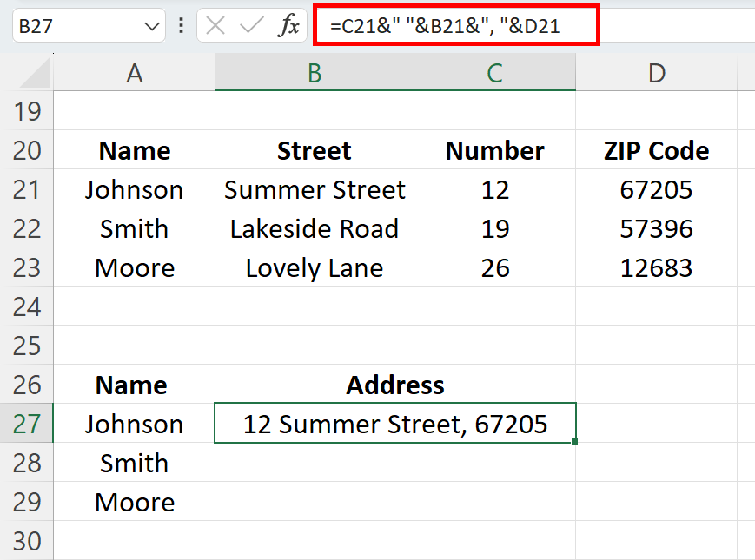Select row 30 header

(27, 540)
